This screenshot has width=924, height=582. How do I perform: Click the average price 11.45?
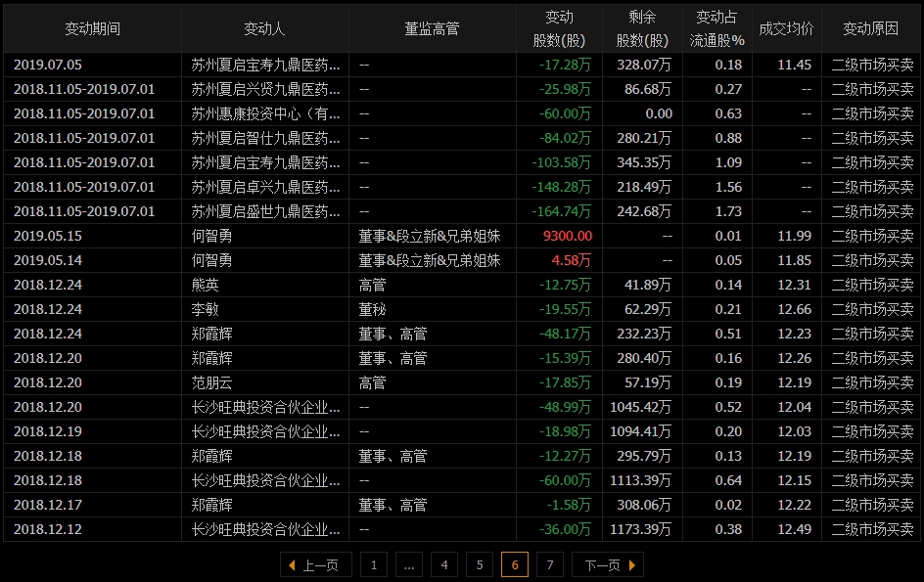coord(795,65)
